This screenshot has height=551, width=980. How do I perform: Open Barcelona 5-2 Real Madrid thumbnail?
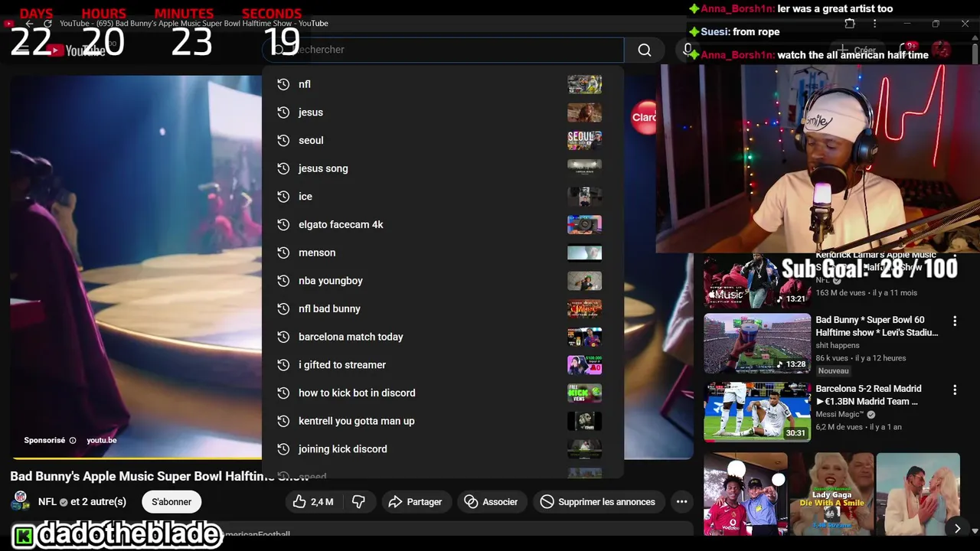point(757,412)
